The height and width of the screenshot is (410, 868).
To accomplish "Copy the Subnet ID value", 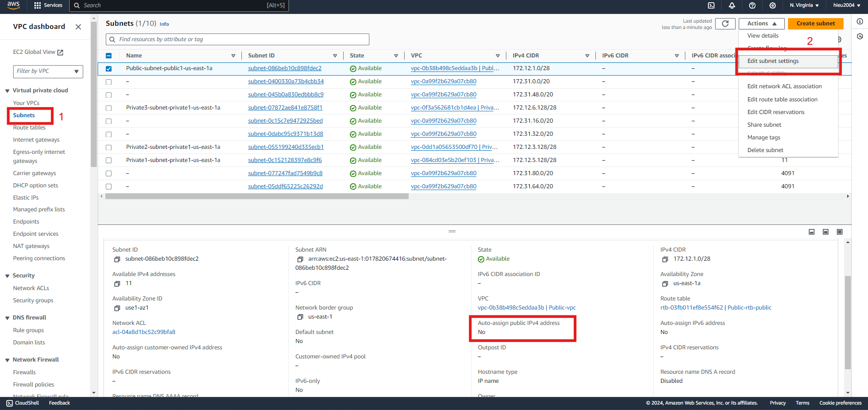I will click(x=117, y=259).
